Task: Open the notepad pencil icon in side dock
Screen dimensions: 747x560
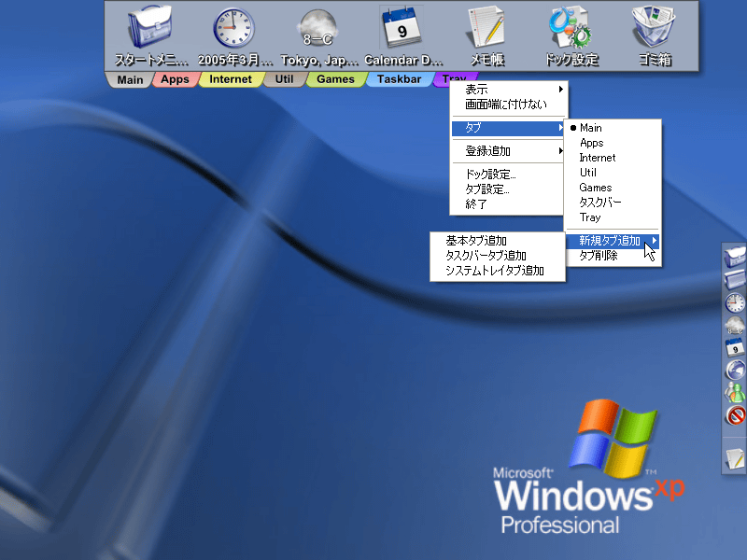Action: (x=735, y=458)
